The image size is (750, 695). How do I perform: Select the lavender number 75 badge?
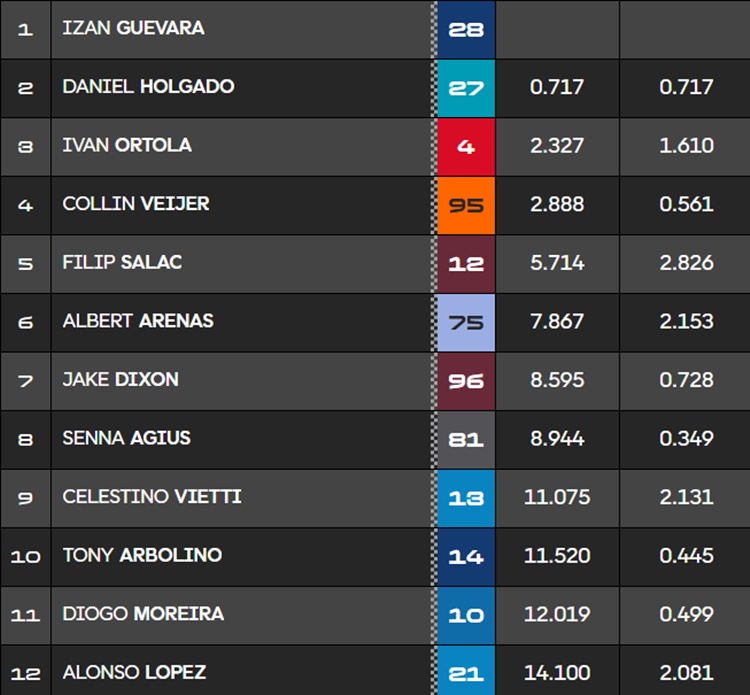click(466, 322)
